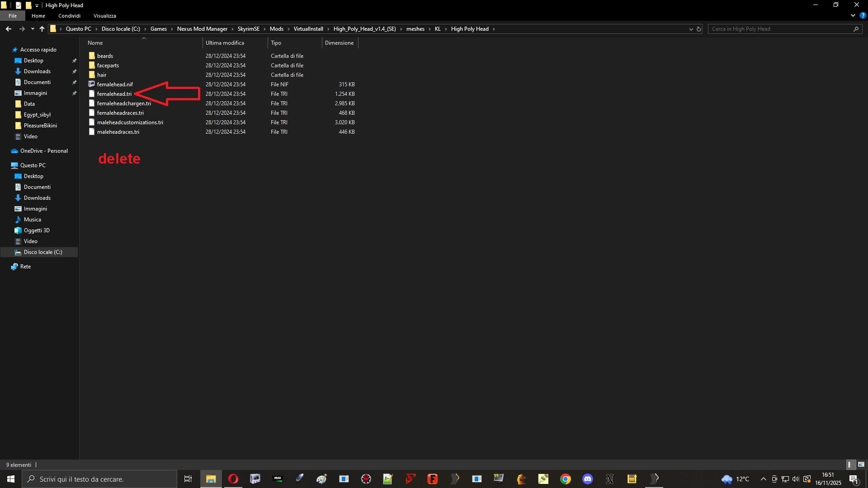The height and width of the screenshot is (488, 868).
Task: Click the meshes breadcrumb segment
Action: point(415,29)
